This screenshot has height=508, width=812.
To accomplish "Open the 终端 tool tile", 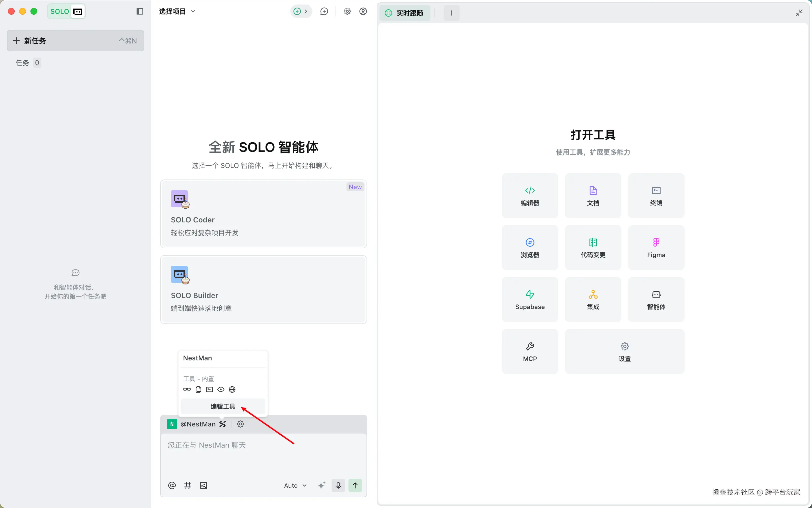I will point(656,196).
